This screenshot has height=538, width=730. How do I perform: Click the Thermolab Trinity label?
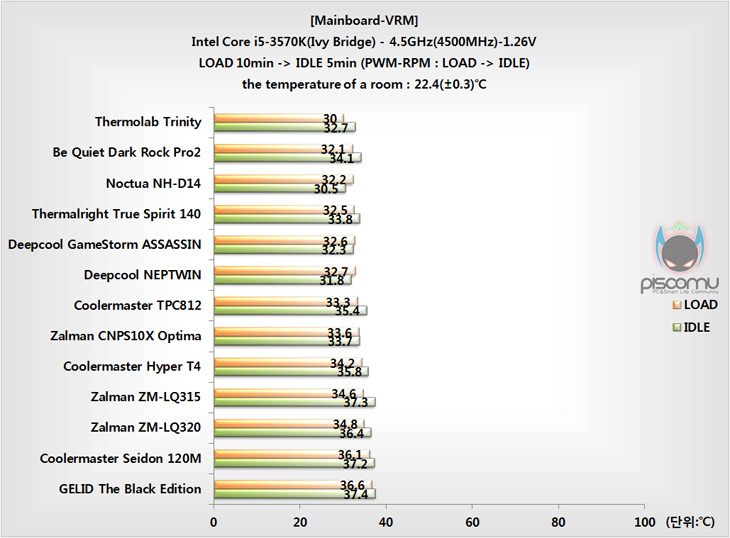148,122
